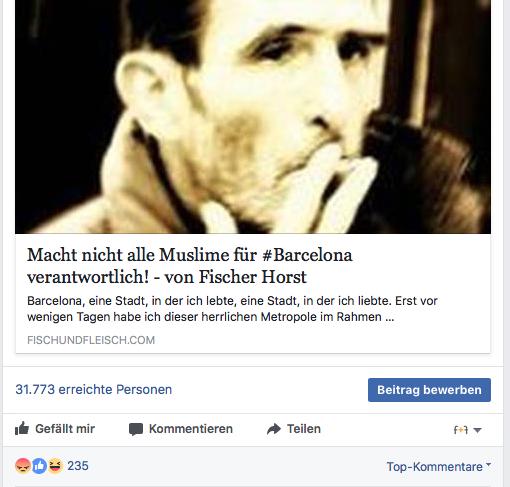Click the FISCHUNDFLEISCH.COM source label
510x487 pixels.
[x=91, y=340]
